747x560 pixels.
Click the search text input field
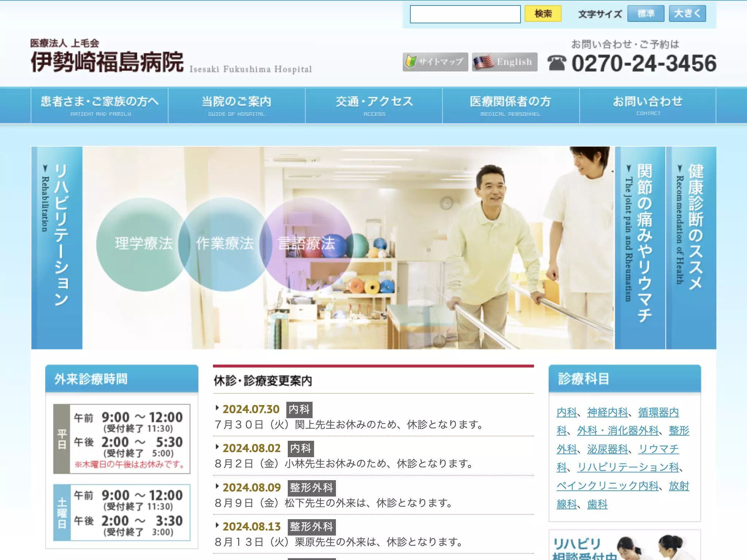pos(465,14)
